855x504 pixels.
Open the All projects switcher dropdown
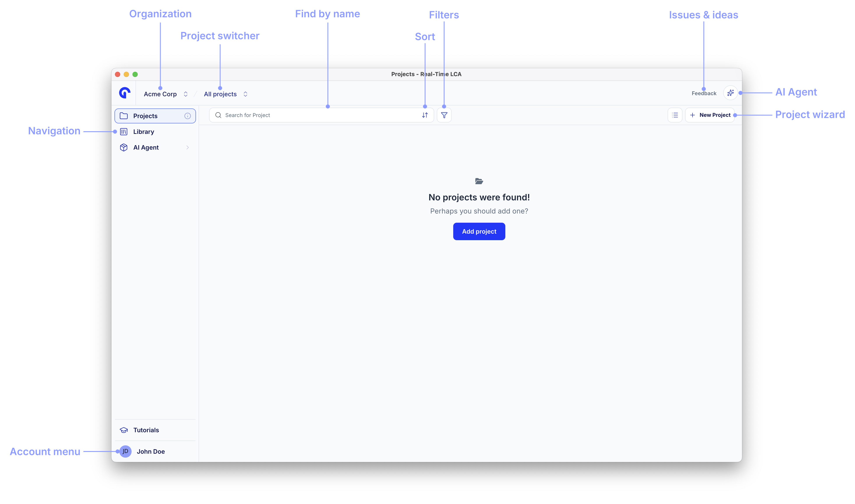[x=226, y=94]
